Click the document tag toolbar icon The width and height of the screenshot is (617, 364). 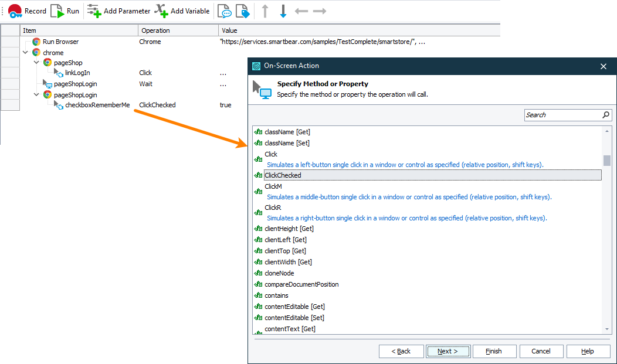(x=242, y=11)
